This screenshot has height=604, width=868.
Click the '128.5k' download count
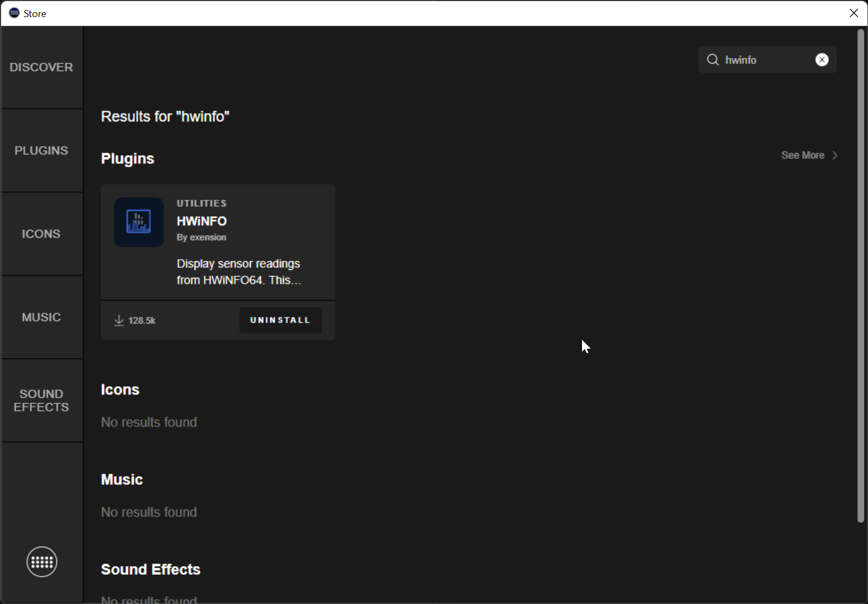tap(142, 321)
